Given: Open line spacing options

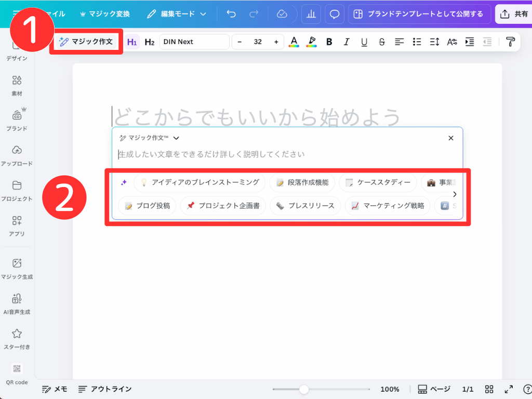Looking at the screenshot, I should [435, 42].
